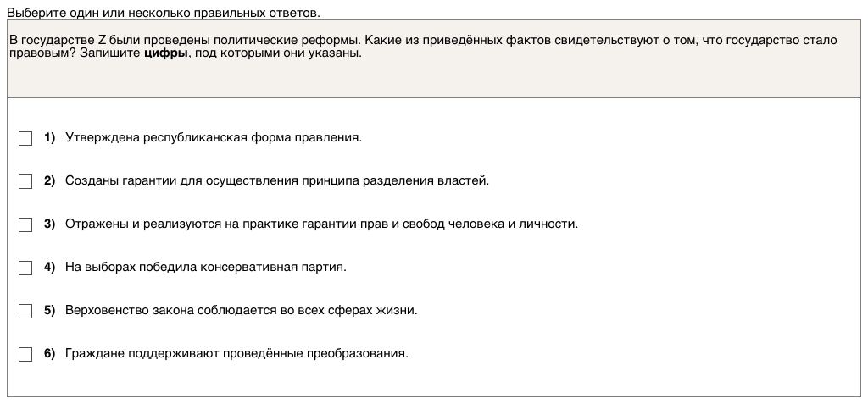868x404 pixels.
Task: Click statement 'Граждане поддерживают проведённые преобразования'
Action: coord(236,353)
